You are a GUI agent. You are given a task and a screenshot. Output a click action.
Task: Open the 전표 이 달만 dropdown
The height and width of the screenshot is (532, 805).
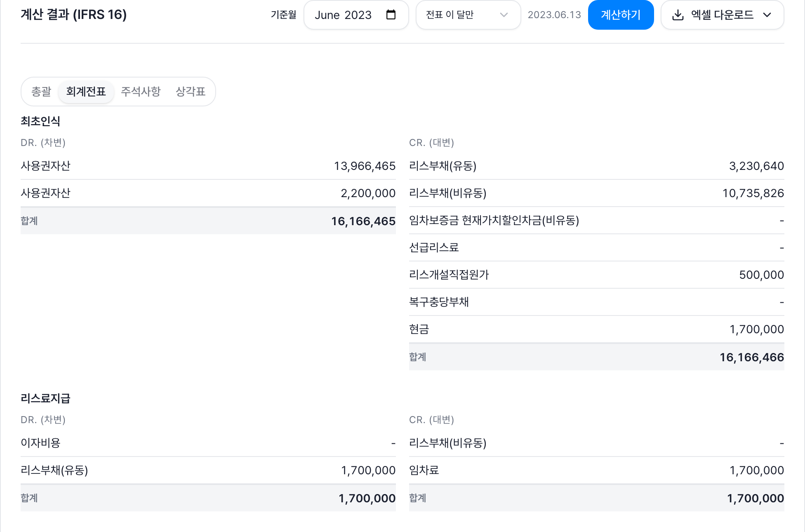pyautogui.click(x=468, y=15)
